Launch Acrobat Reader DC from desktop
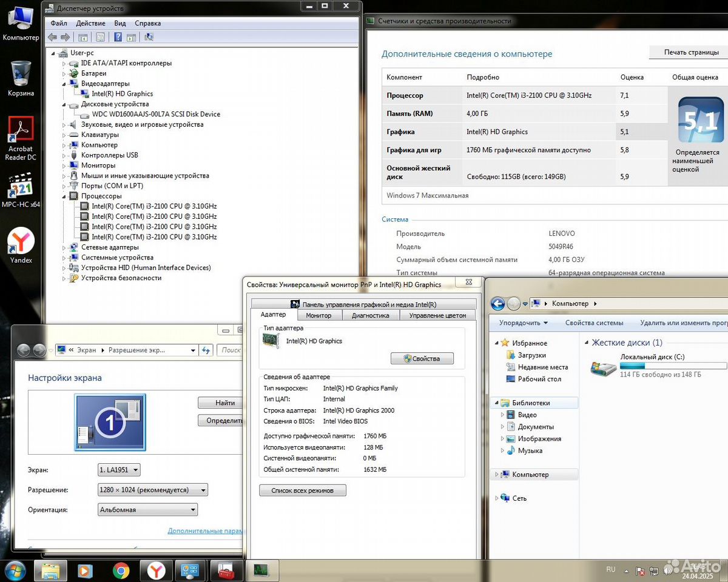 [21, 138]
